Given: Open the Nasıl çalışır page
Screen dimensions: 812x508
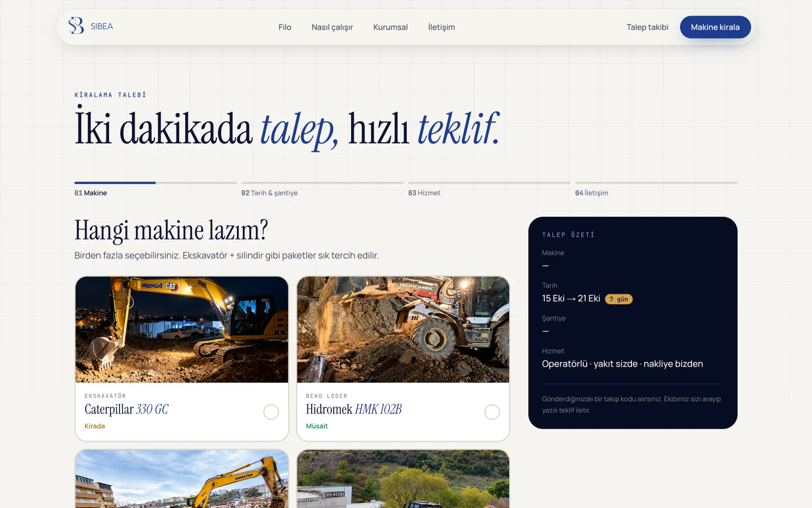Looking at the screenshot, I should 332,27.
